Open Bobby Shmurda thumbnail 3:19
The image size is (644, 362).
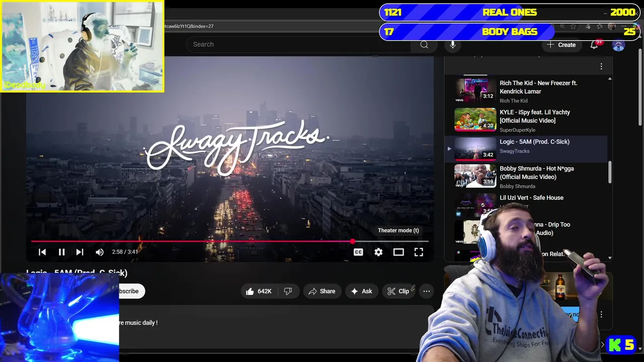475,176
